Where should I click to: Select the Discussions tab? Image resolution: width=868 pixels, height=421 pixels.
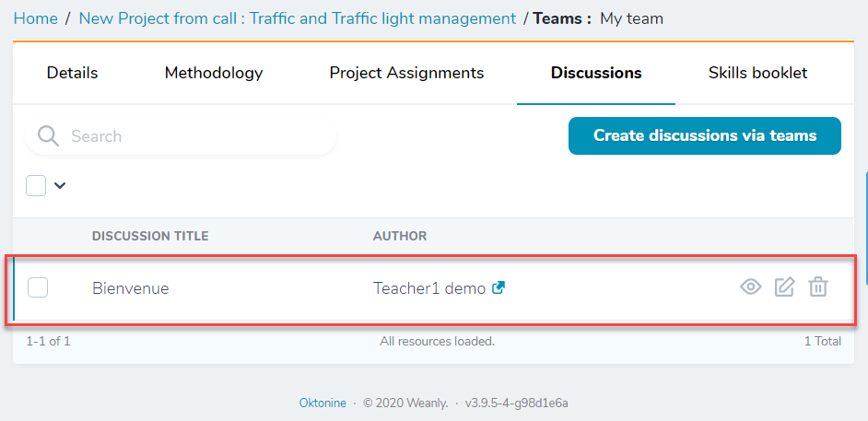pyautogui.click(x=596, y=73)
